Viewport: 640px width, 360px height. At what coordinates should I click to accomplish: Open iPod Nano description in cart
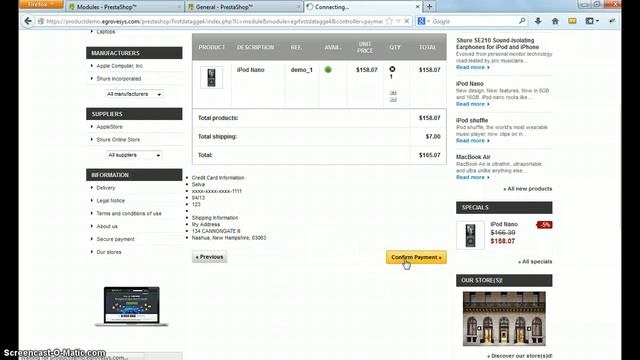[251, 70]
